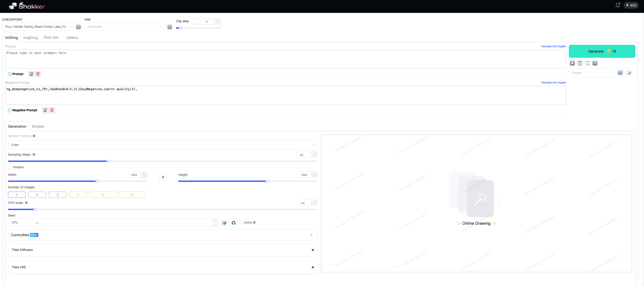
Task: Check the Extra option next to seed
Action: click(241, 222)
